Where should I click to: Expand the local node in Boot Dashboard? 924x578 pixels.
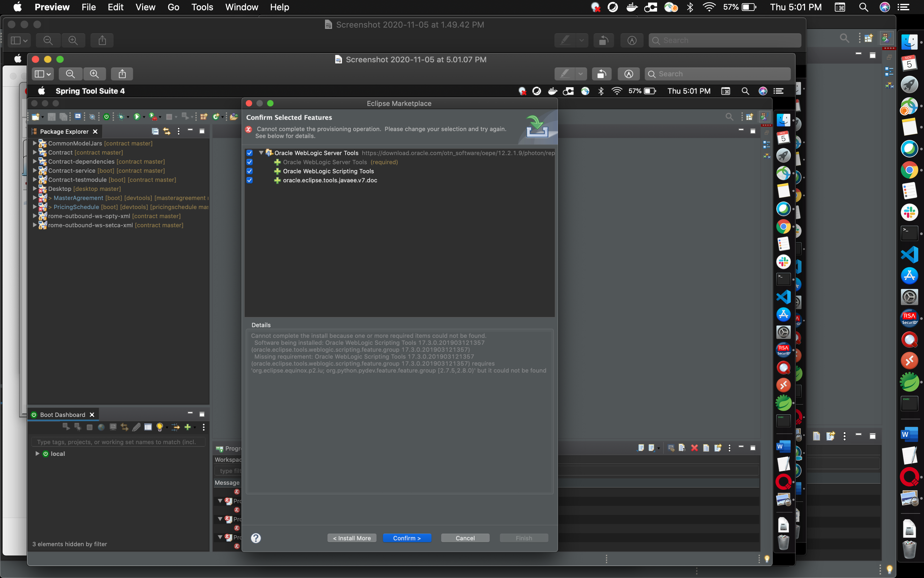(38, 453)
